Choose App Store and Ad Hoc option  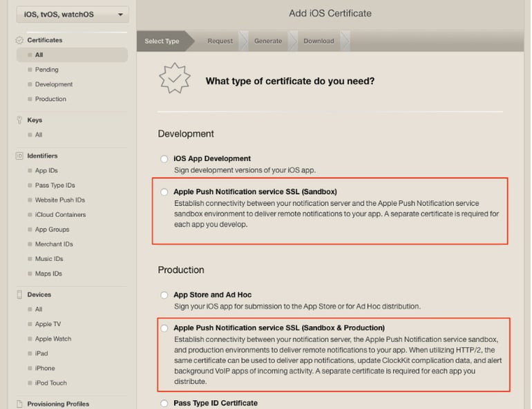pos(164,295)
